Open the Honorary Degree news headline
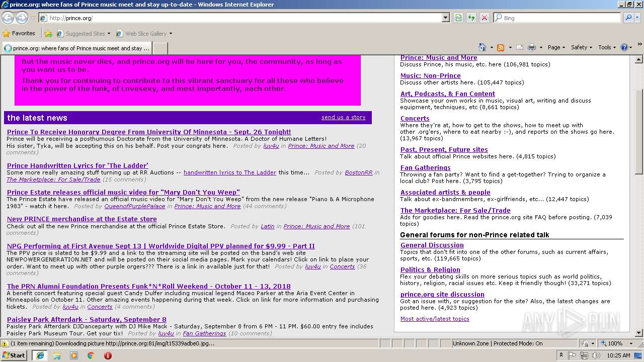The height and width of the screenshot is (362, 644). (149, 132)
